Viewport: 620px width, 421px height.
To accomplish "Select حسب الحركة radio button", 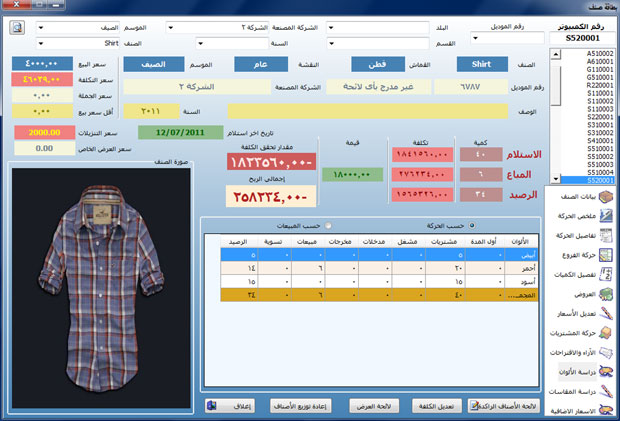I will [471, 225].
